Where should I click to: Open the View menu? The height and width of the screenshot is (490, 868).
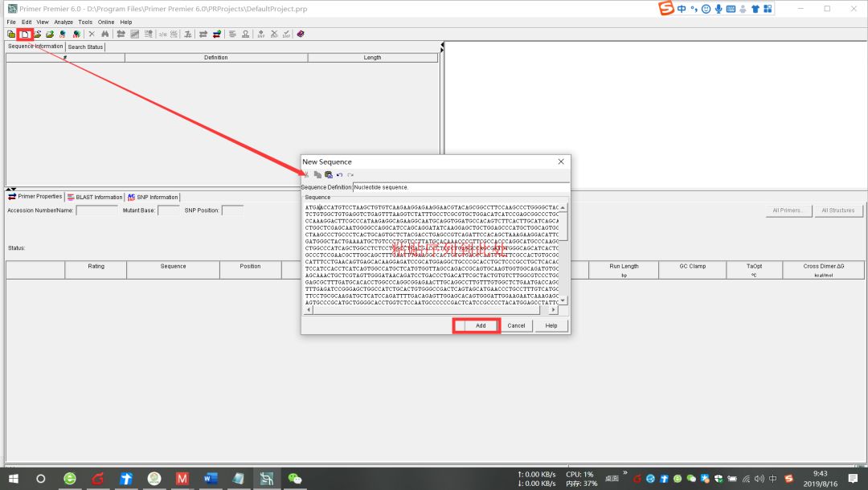43,22
